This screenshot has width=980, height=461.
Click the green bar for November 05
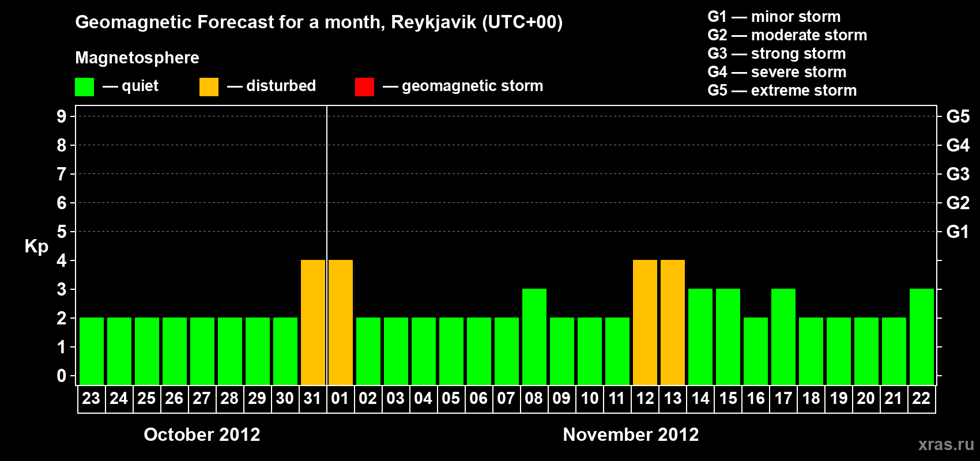coord(451,351)
